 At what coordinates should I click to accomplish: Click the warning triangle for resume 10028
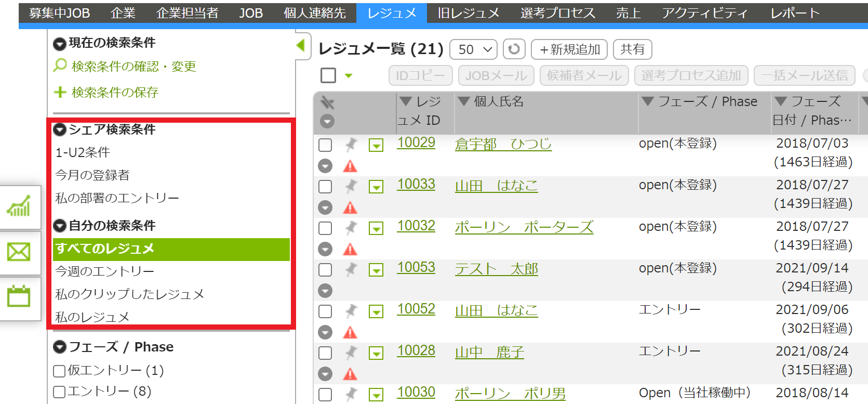(351, 374)
